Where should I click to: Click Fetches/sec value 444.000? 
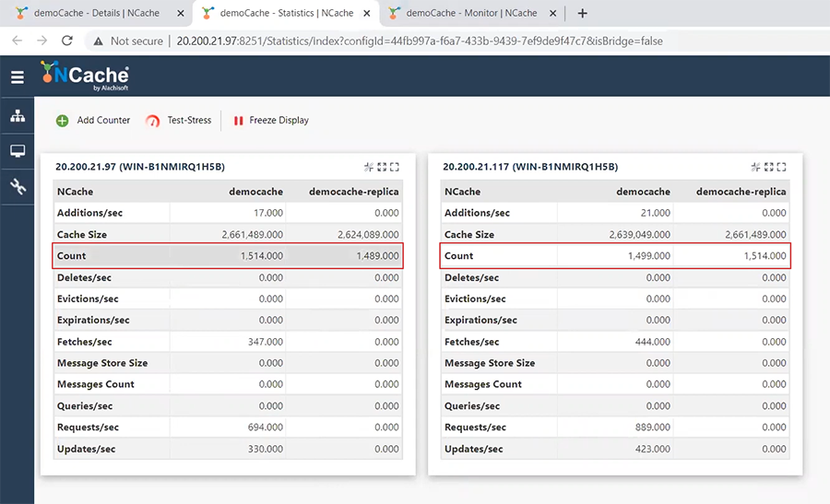[653, 342]
